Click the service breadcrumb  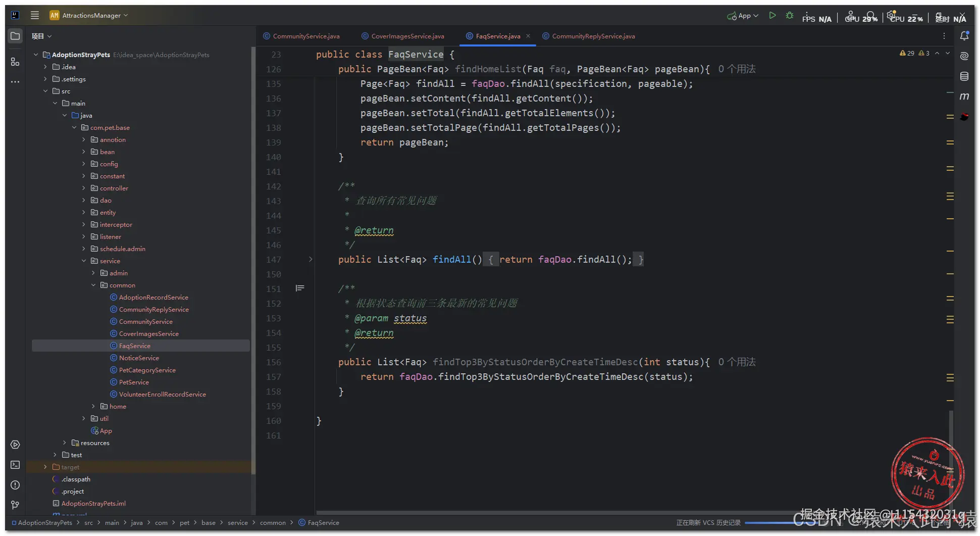tap(238, 523)
